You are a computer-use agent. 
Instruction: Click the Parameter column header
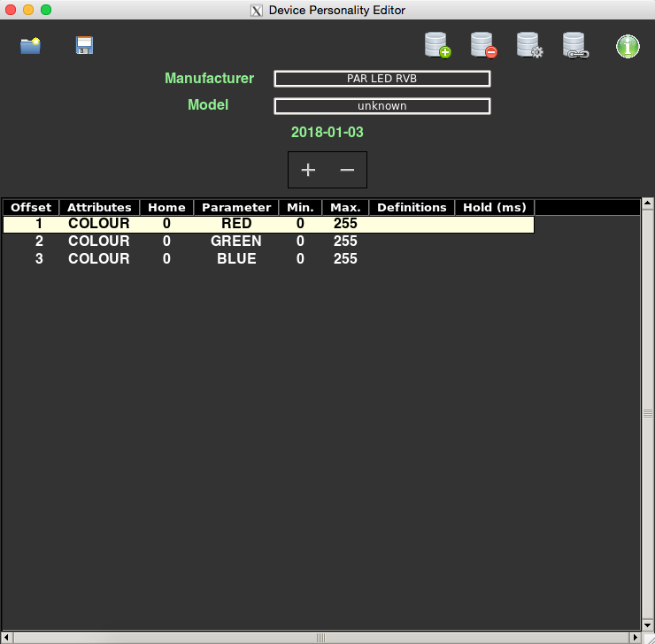pos(236,208)
